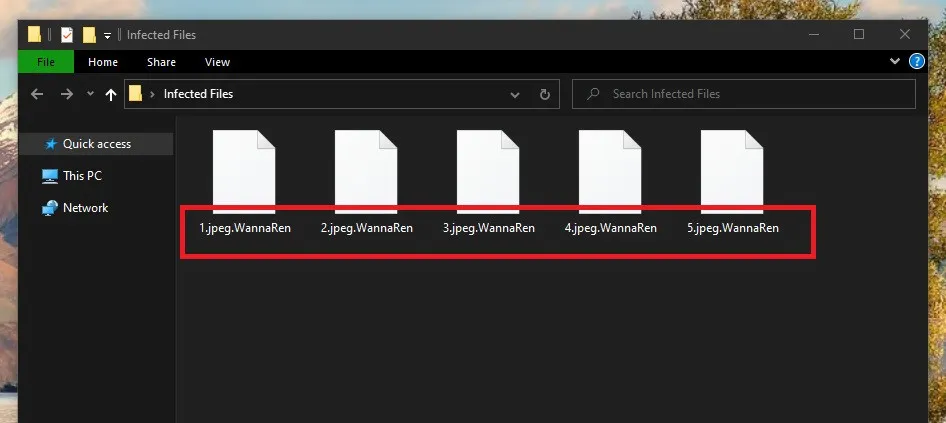Switch to the Home ribbon tab
The height and width of the screenshot is (423, 946).
103,62
